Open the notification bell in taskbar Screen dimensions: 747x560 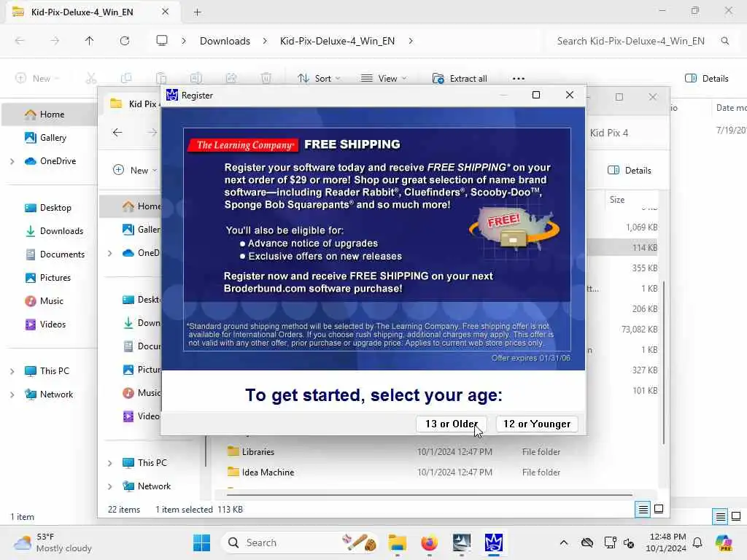[x=697, y=542]
